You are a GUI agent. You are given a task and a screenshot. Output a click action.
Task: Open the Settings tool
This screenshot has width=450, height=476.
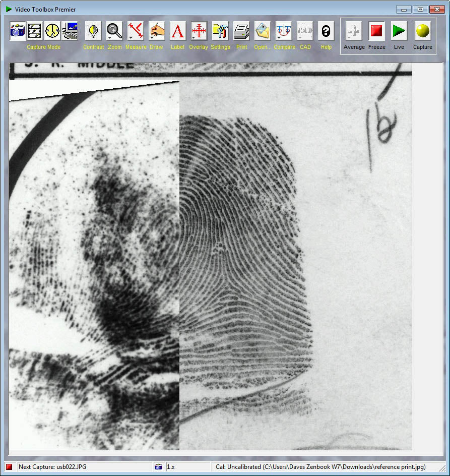220,31
